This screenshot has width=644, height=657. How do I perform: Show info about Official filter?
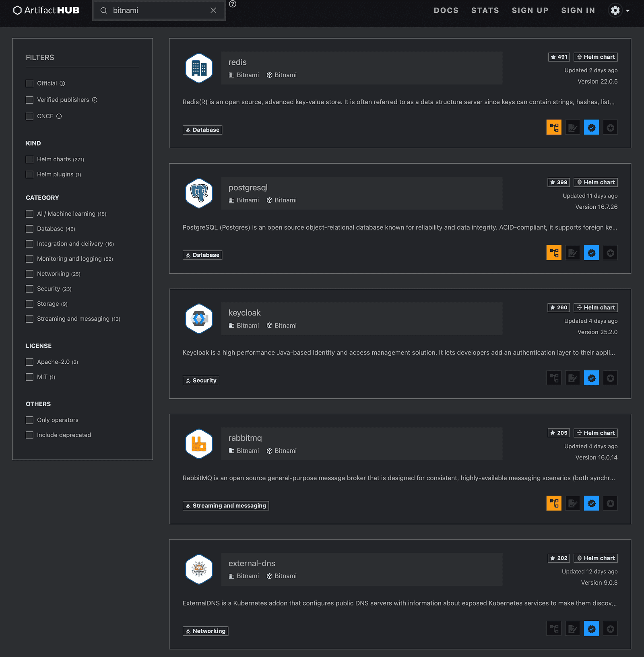point(62,84)
